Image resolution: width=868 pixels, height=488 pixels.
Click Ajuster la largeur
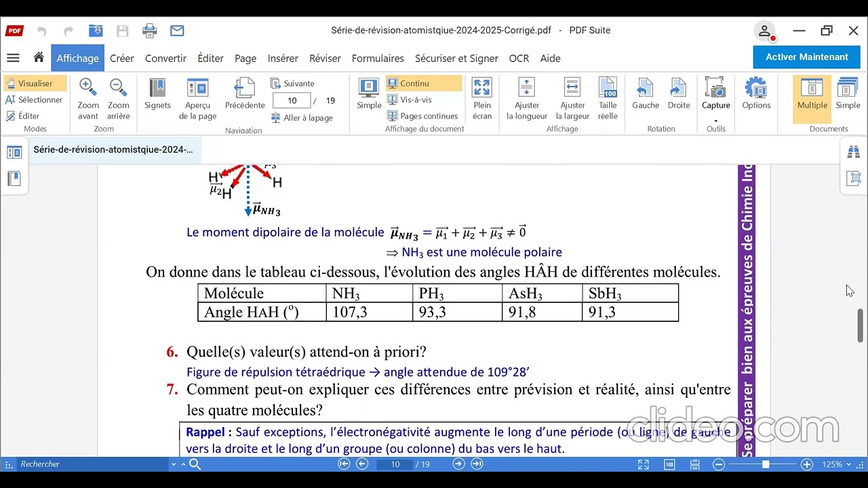point(572,98)
